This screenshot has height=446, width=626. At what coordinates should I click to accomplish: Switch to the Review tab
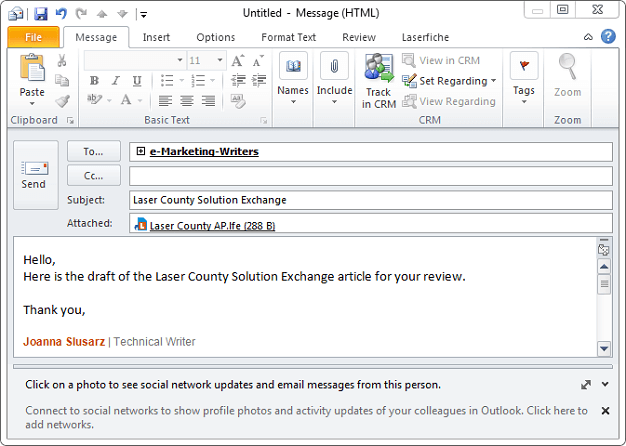359,37
